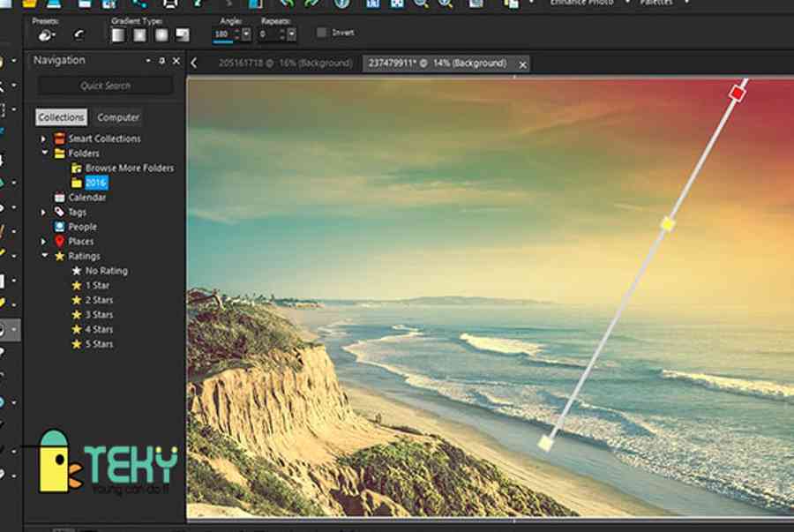Click the Undo arrow in top toolbar
Image resolution: width=794 pixels, height=532 pixels.
(x=287, y=4)
